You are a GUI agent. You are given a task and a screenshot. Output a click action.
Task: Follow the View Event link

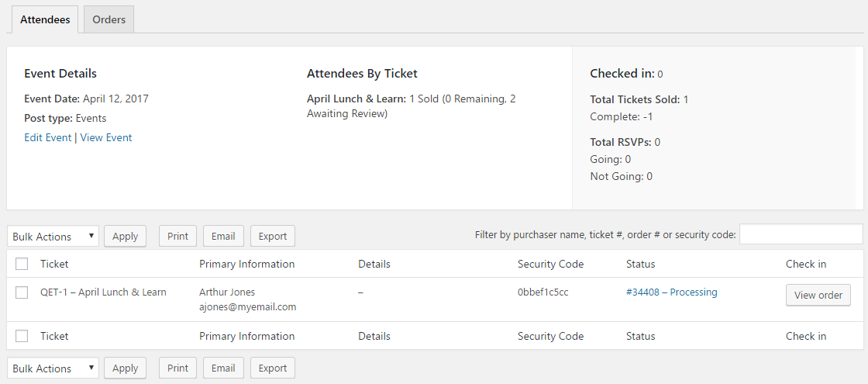pos(106,137)
